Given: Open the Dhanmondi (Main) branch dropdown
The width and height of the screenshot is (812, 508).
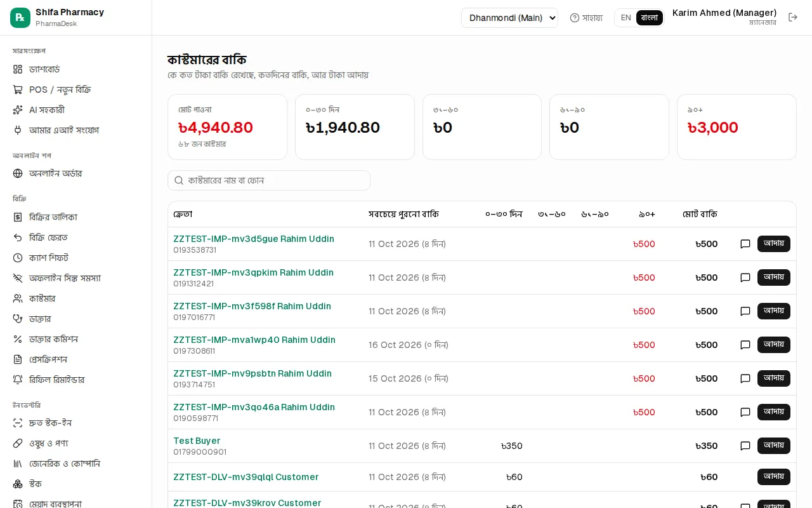Looking at the screenshot, I should coord(509,18).
